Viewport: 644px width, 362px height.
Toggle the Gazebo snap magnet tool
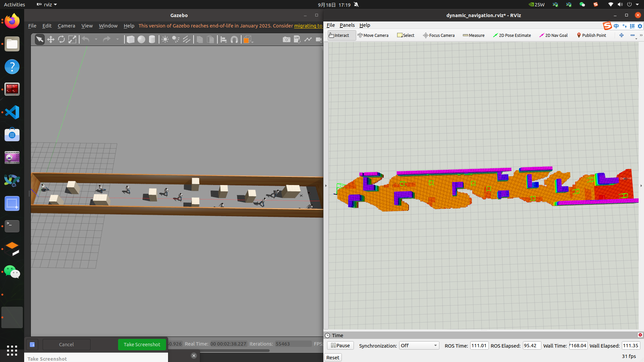234,40
